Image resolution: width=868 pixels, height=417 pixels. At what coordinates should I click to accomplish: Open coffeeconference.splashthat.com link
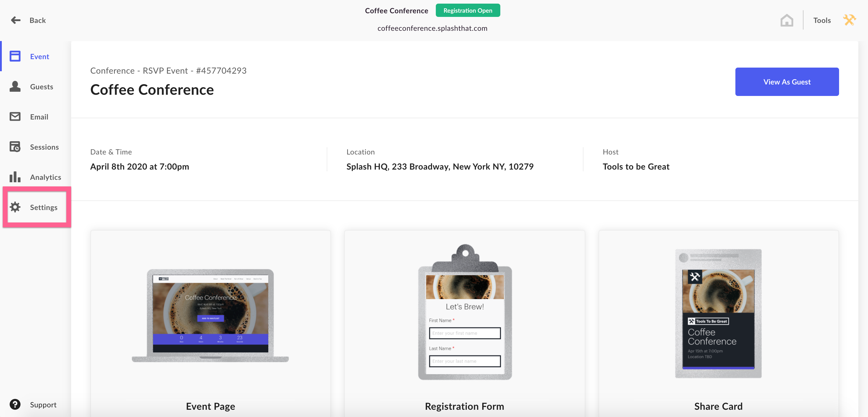(432, 28)
